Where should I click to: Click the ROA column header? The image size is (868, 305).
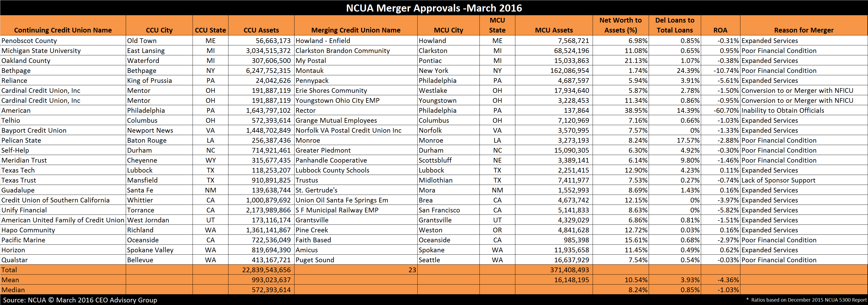pos(720,30)
